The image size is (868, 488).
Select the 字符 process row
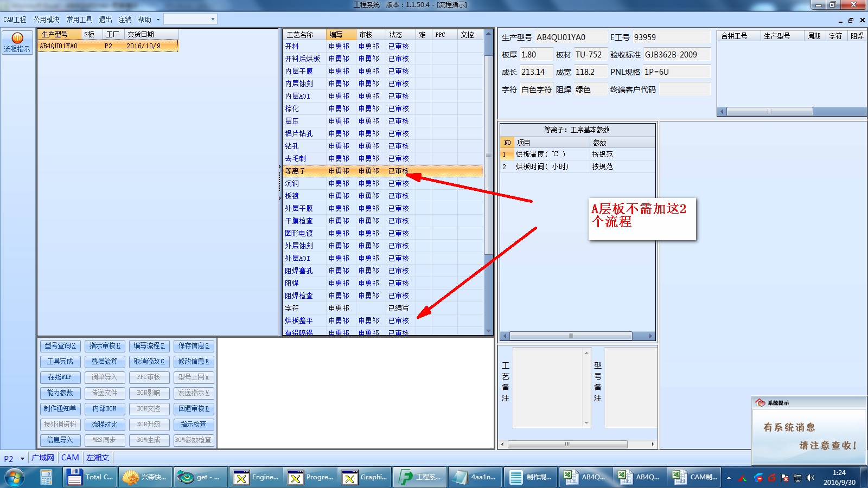pyautogui.click(x=382, y=308)
